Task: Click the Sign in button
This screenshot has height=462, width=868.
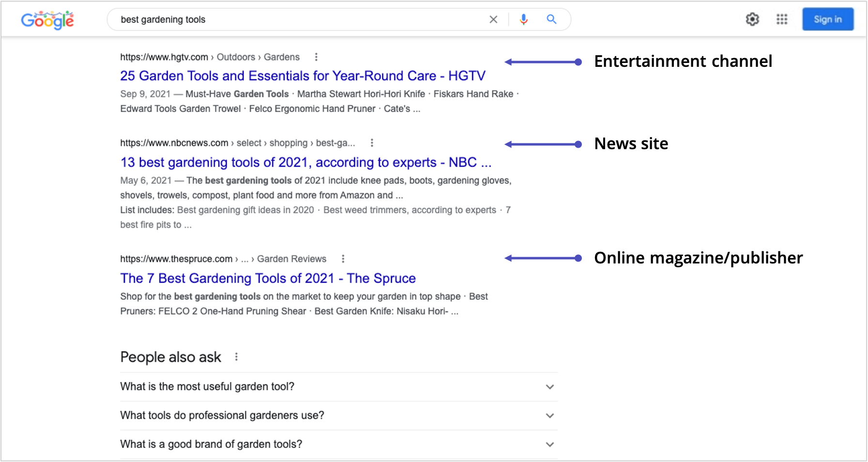Action: click(827, 19)
